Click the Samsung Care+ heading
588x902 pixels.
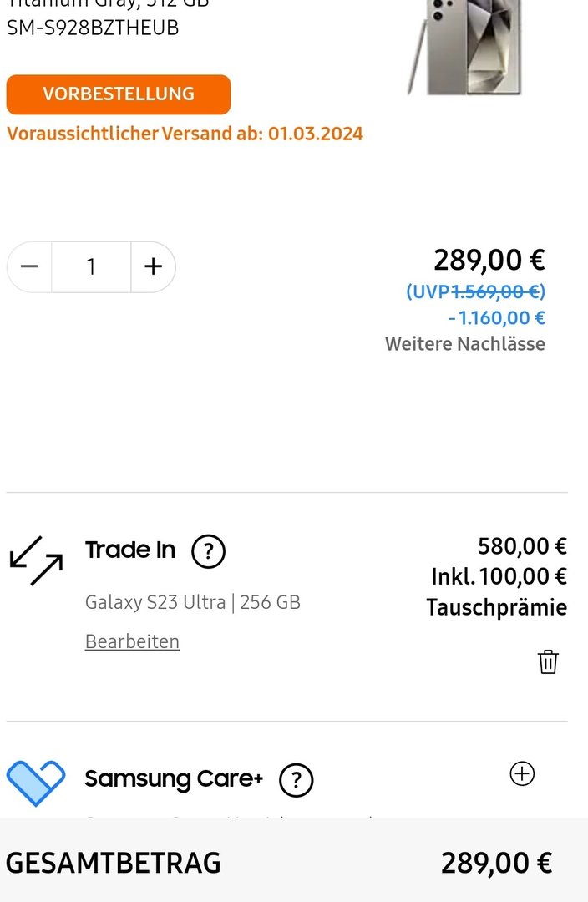(x=174, y=779)
